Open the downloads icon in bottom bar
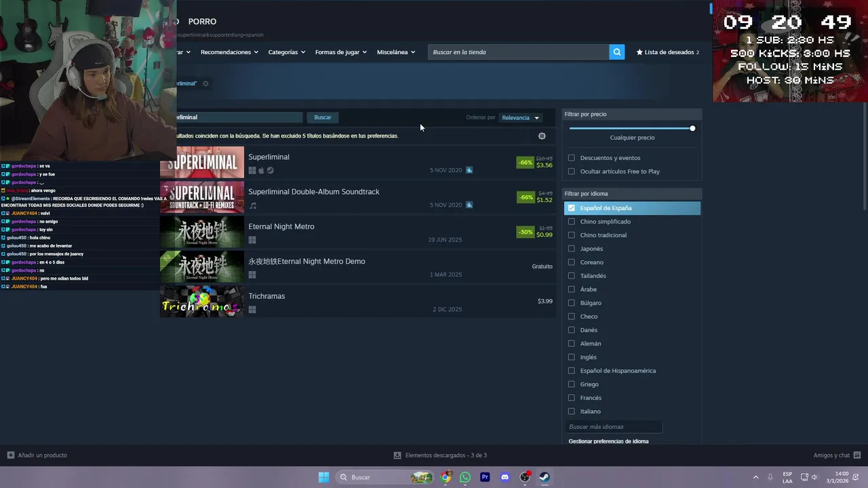 point(397,455)
